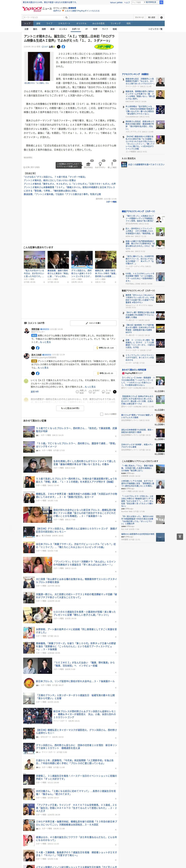Open the ランキング navigation tab
Image resolution: width=186 pixels, height=868 pixels.
pyautogui.click(x=115, y=24)
